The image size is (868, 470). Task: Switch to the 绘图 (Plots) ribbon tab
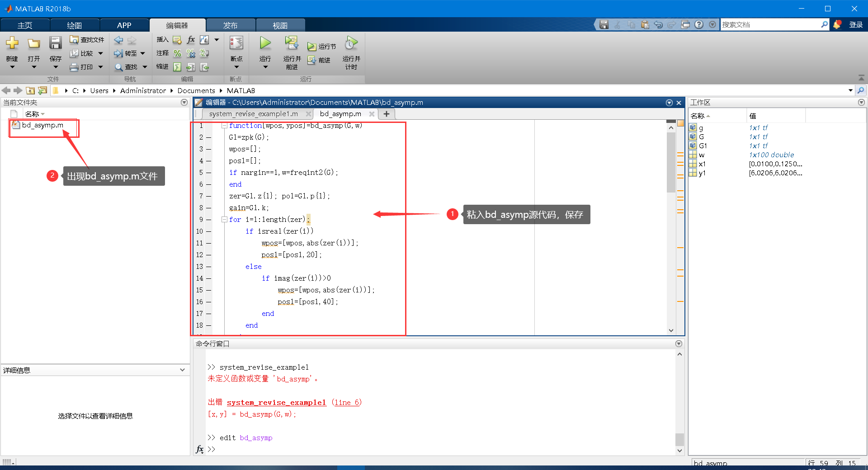point(75,25)
